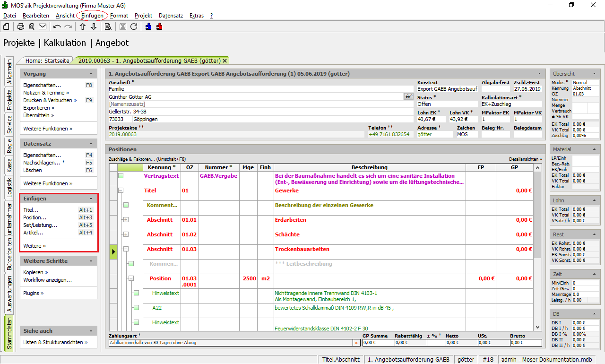The width and height of the screenshot is (605, 364).
Task: Click the undo arrow icon
Action: 57,26
